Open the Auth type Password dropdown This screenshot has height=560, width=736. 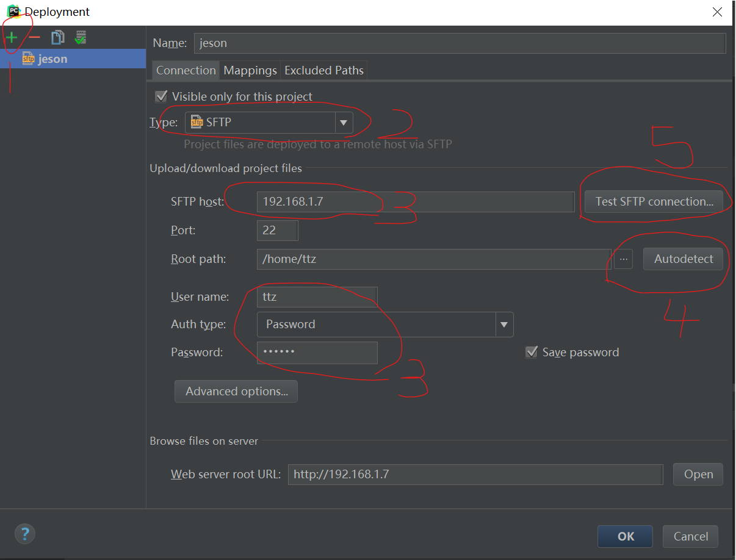pyautogui.click(x=385, y=325)
